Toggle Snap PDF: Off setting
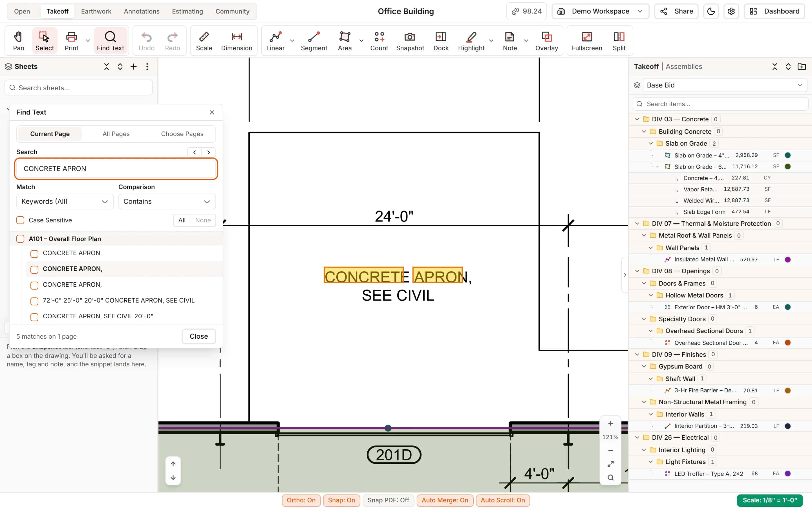 (x=388, y=500)
